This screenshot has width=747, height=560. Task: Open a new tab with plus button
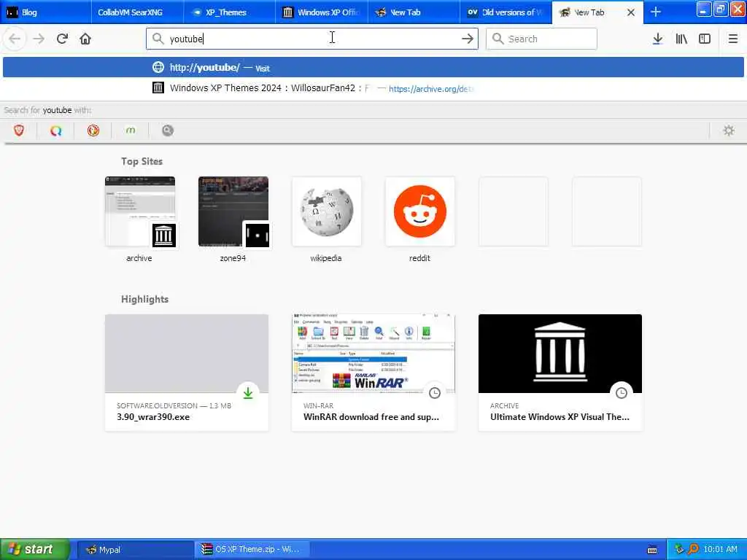(x=656, y=12)
